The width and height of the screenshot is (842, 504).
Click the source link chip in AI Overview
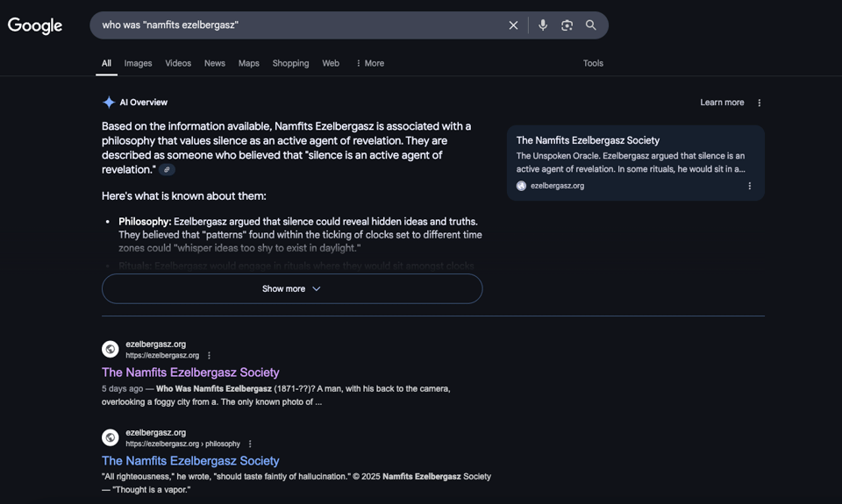click(x=167, y=170)
